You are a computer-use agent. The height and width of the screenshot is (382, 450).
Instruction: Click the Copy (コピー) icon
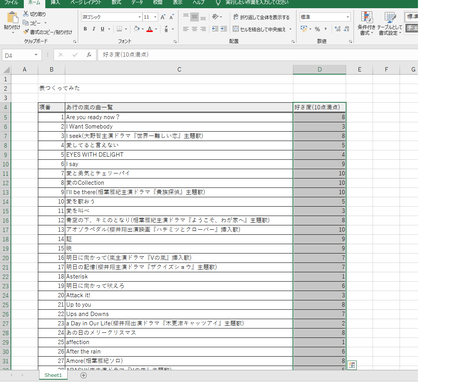point(26,23)
